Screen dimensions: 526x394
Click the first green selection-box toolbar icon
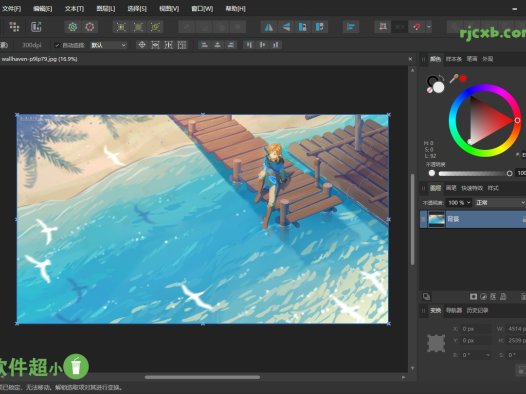click(x=121, y=27)
